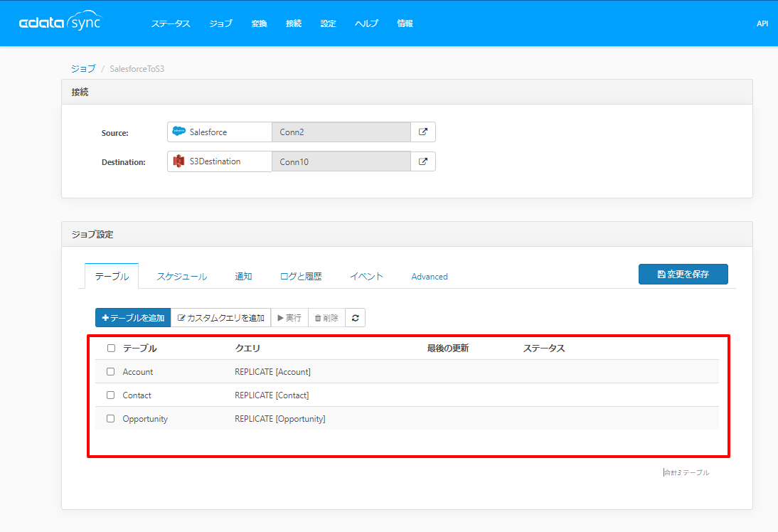Click the Contact table name

(137, 395)
